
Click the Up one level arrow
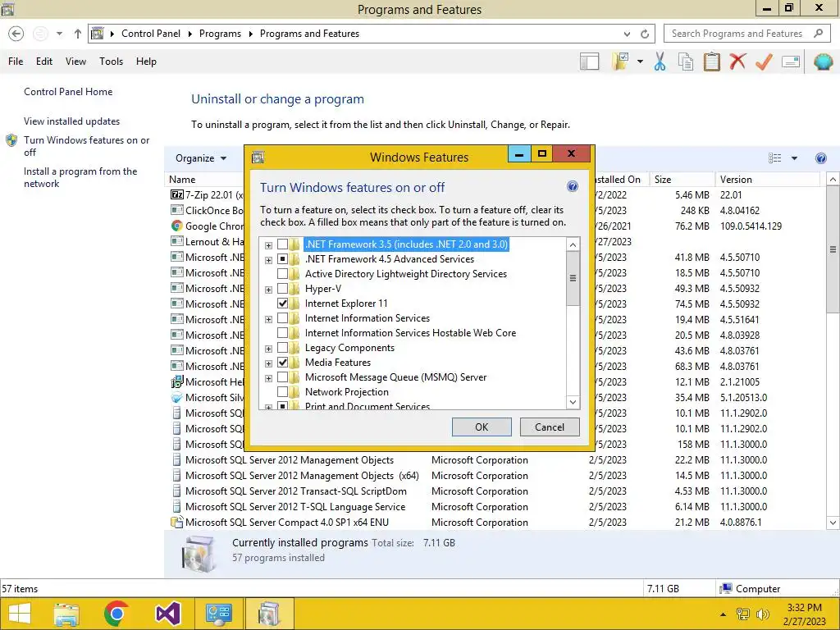pyautogui.click(x=78, y=34)
